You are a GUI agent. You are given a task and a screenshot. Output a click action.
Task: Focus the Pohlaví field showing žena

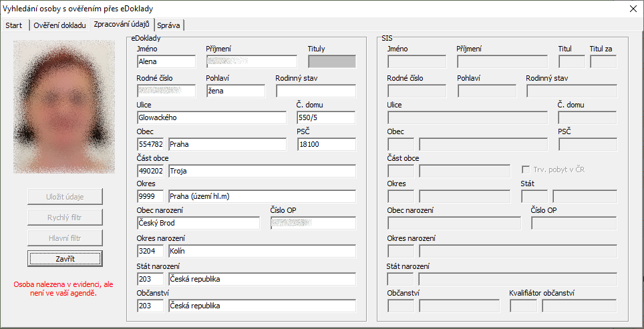click(x=235, y=91)
